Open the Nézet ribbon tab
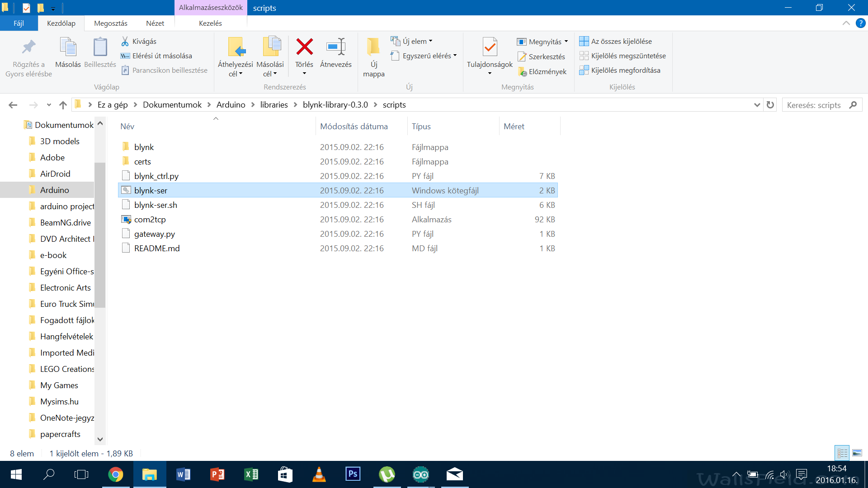The height and width of the screenshot is (488, 868). tap(155, 23)
